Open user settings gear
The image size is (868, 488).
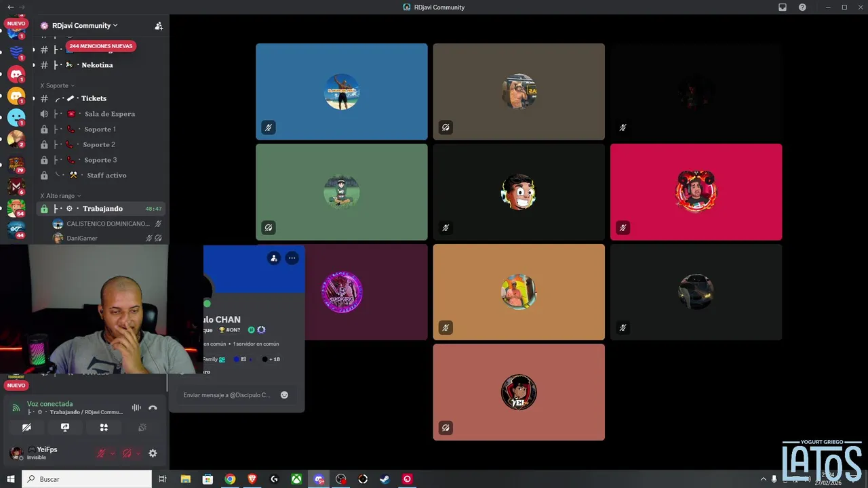153,453
